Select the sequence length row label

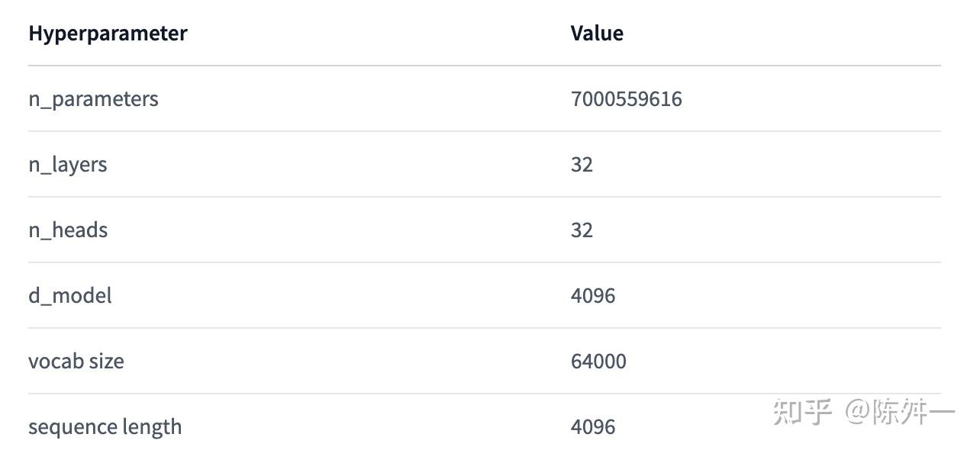click(x=105, y=428)
